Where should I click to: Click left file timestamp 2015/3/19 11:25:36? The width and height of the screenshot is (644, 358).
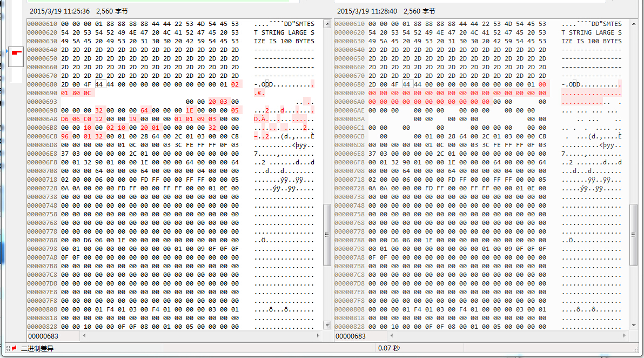point(59,11)
